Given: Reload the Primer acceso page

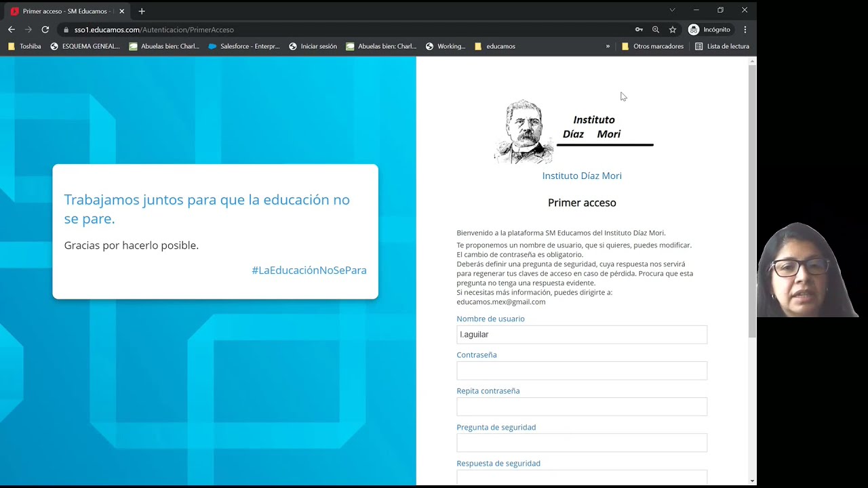Looking at the screenshot, I should (x=45, y=30).
